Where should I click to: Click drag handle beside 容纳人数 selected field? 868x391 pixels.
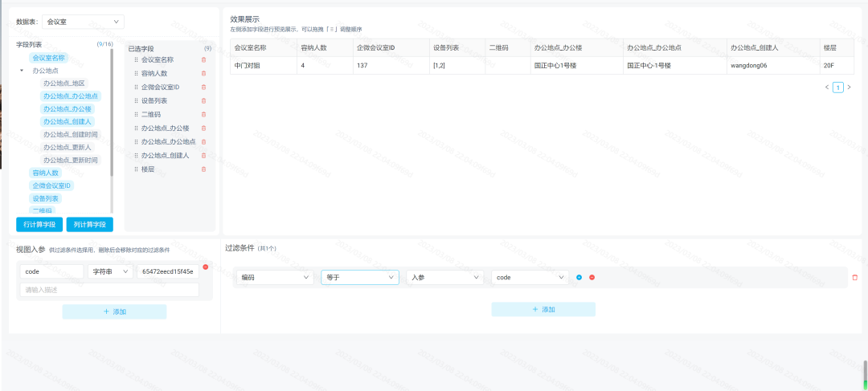coord(136,74)
